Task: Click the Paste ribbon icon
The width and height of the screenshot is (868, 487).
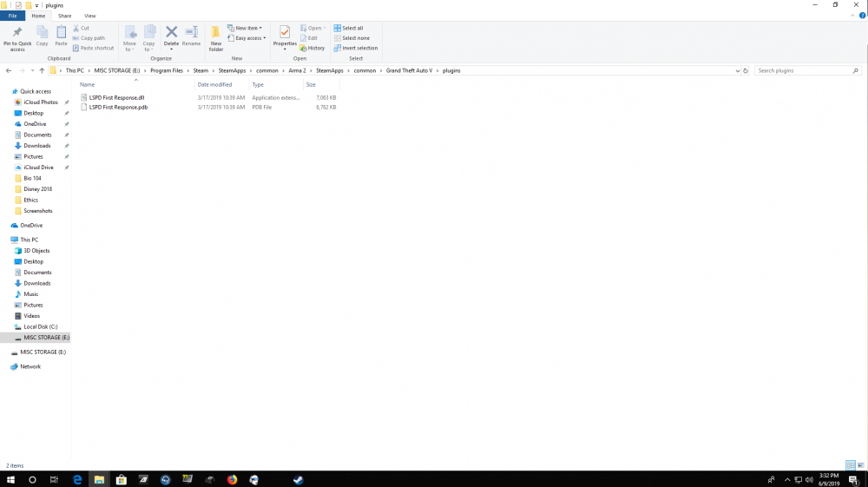Action: [x=61, y=36]
